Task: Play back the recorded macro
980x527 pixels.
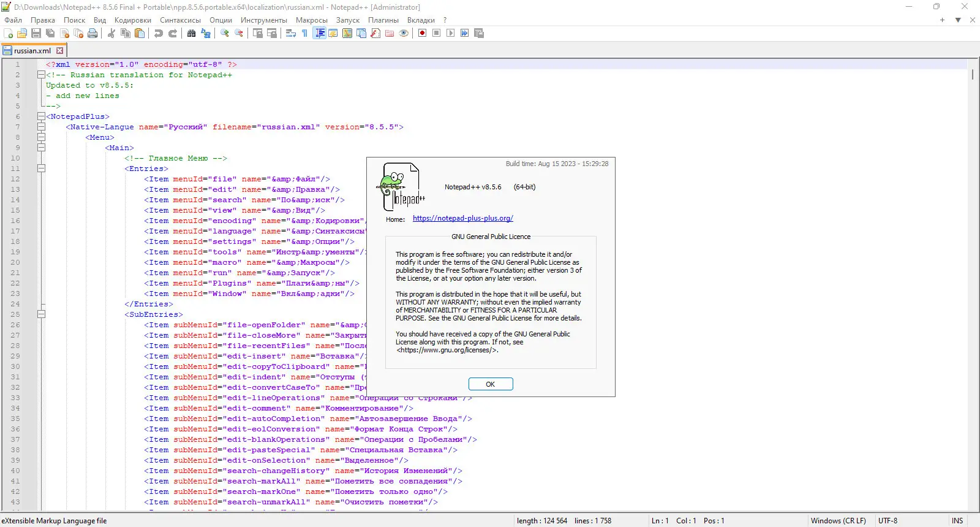Action: 451,33
